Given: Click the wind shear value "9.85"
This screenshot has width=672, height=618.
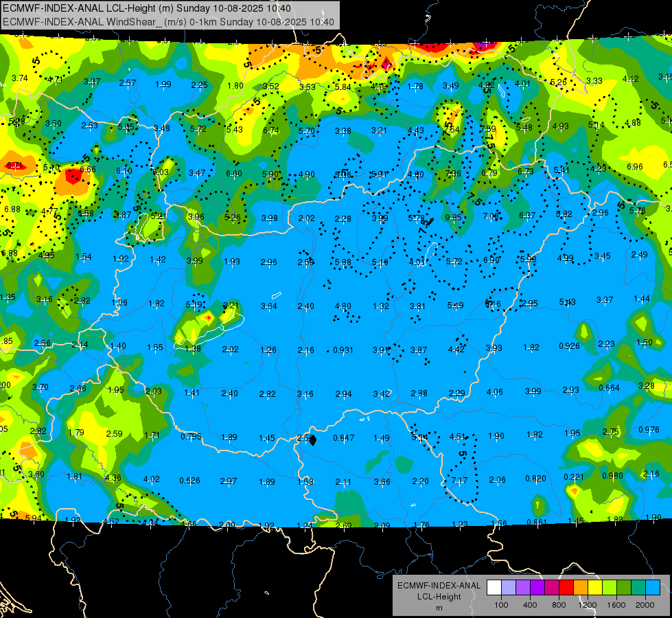Looking at the screenshot, I should coord(453,217).
